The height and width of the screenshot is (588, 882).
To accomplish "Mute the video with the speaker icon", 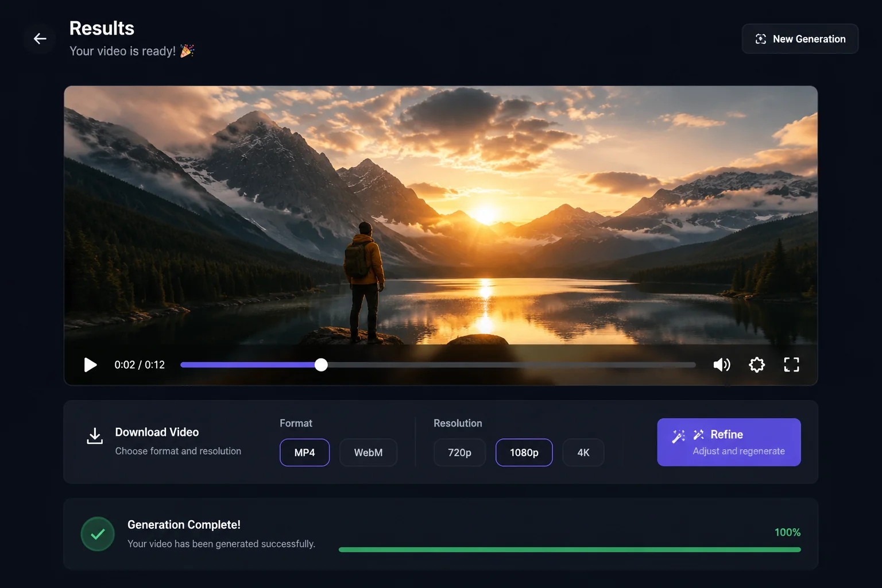I will pos(722,365).
